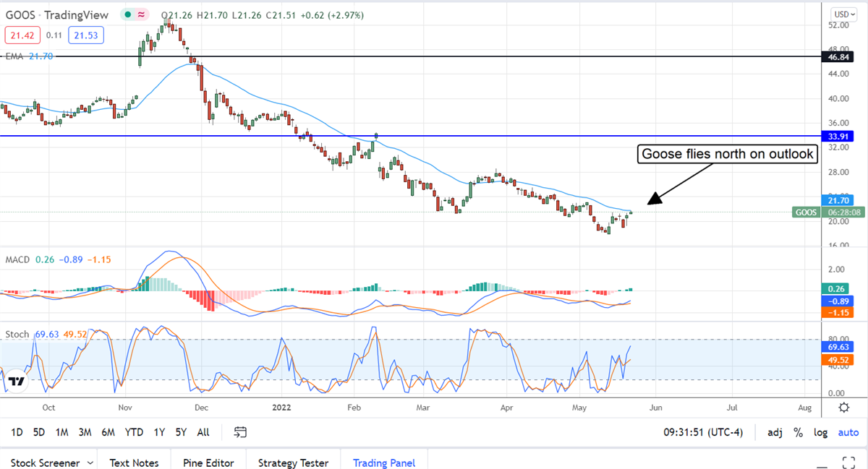Open the USD currency dropdown
Image resolution: width=868 pixels, height=469 pixels.
pos(842,14)
